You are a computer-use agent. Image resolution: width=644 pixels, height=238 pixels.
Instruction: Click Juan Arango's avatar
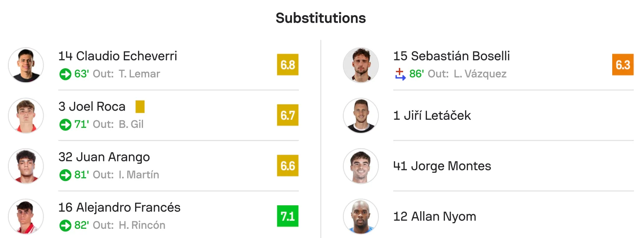pyautogui.click(x=26, y=166)
